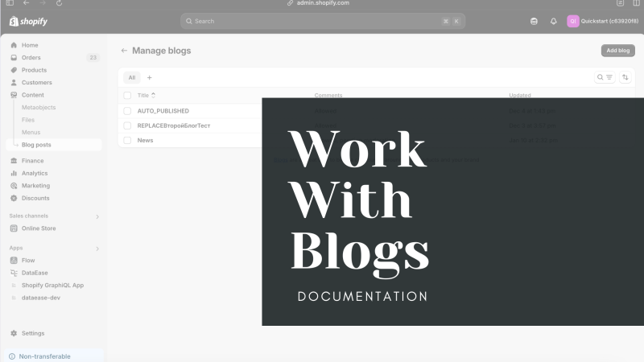The image size is (644, 362).
Task: Click the sort arrows button
Action: tap(625, 77)
